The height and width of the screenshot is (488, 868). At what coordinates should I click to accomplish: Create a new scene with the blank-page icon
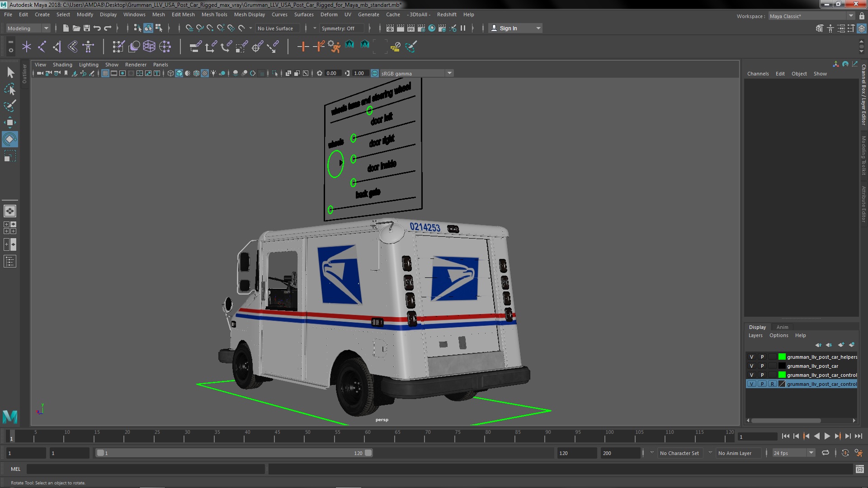tap(66, 28)
